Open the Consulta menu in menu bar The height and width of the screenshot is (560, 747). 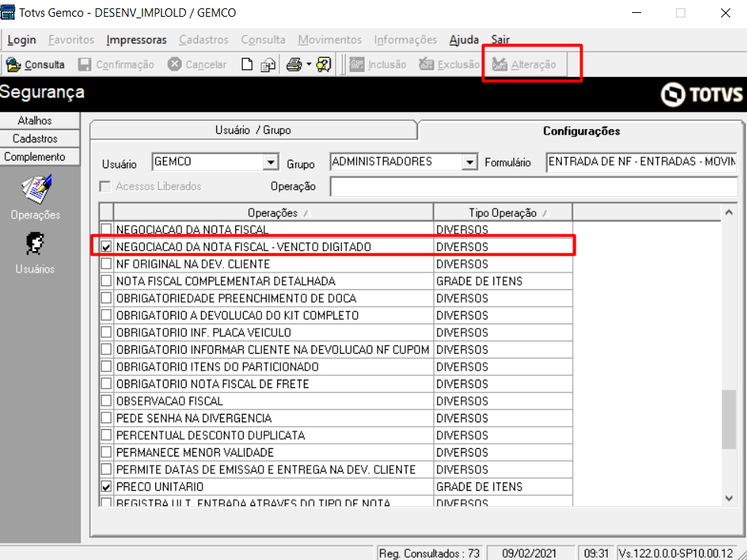coord(263,40)
